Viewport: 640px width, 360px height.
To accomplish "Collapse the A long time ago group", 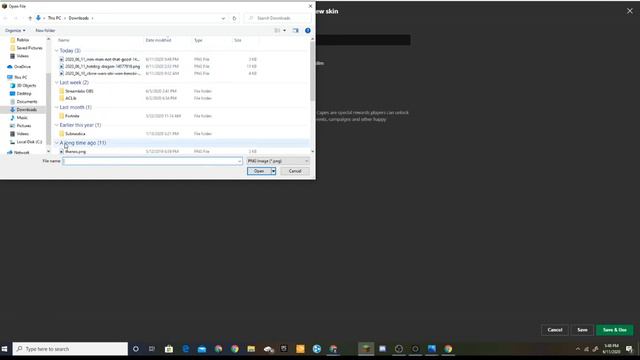I will click(56, 143).
